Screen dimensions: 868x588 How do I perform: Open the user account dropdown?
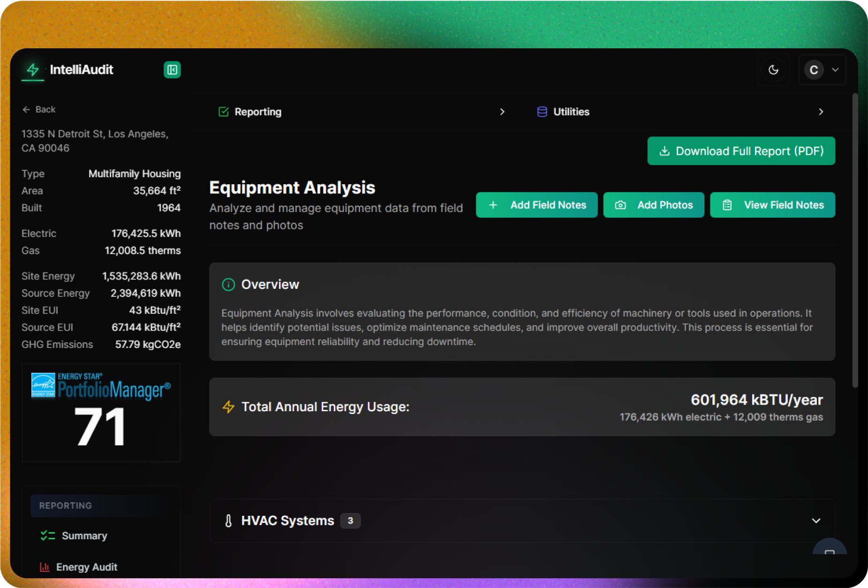(822, 70)
